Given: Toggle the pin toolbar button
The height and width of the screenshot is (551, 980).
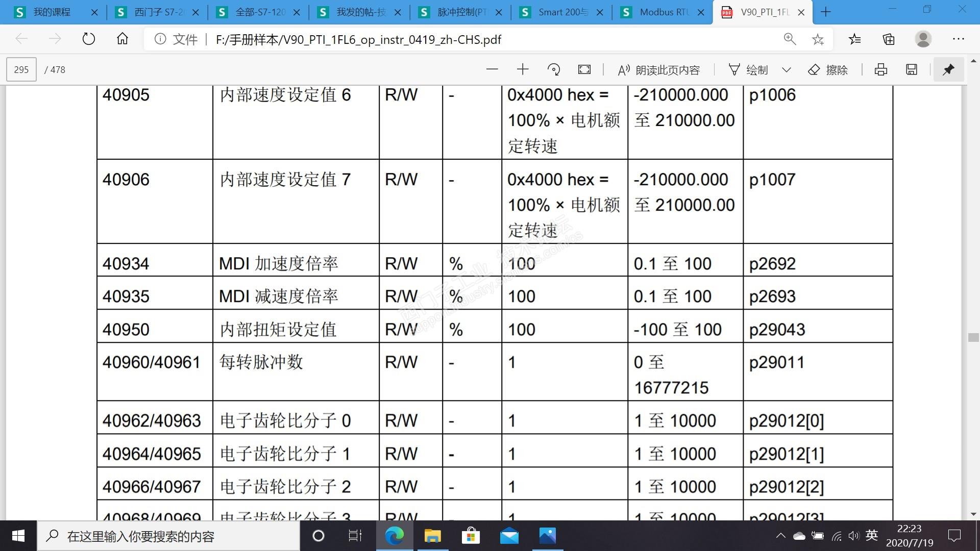Looking at the screenshot, I should [948, 69].
